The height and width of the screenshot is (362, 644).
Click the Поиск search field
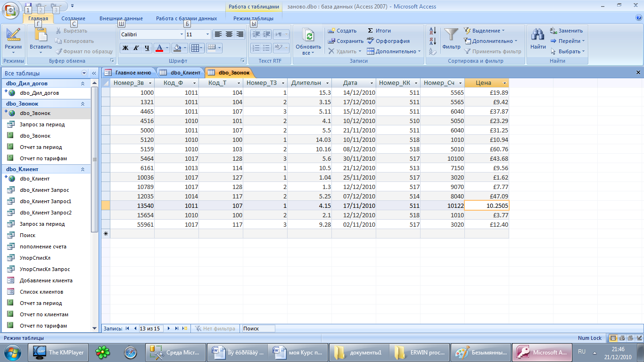pos(258,329)
